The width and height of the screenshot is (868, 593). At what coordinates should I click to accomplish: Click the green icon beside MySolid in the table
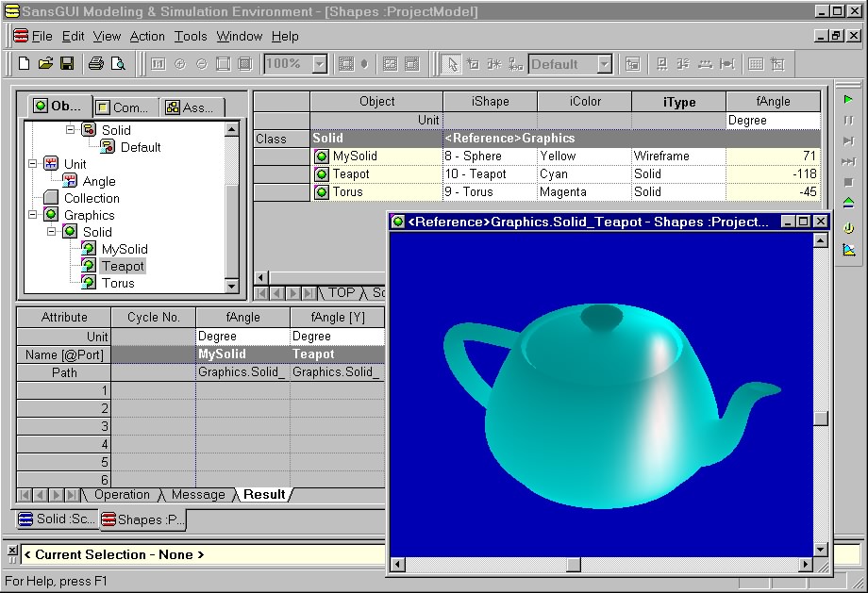(x=322, y=156)
